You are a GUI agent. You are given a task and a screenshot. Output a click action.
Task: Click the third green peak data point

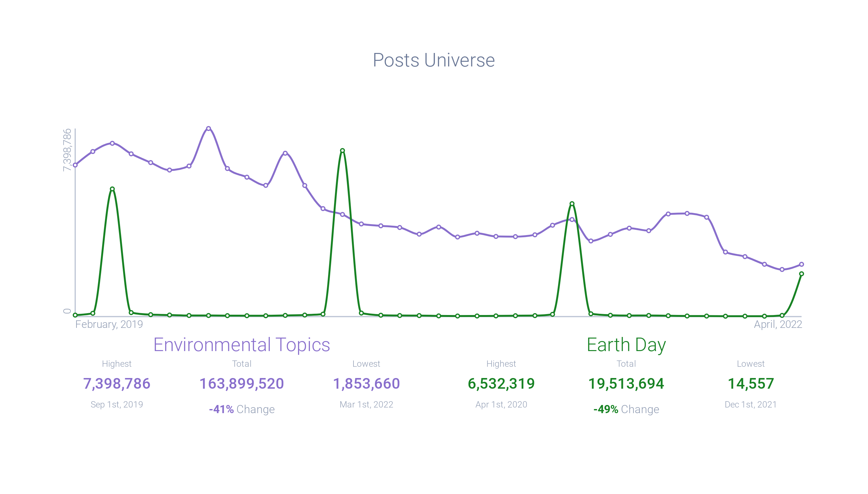click(572, 204)
